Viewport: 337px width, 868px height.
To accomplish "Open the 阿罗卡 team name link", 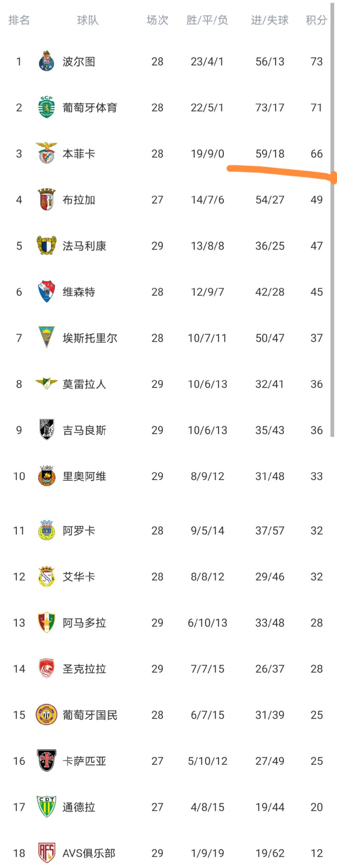I will (x=79, y=531).
